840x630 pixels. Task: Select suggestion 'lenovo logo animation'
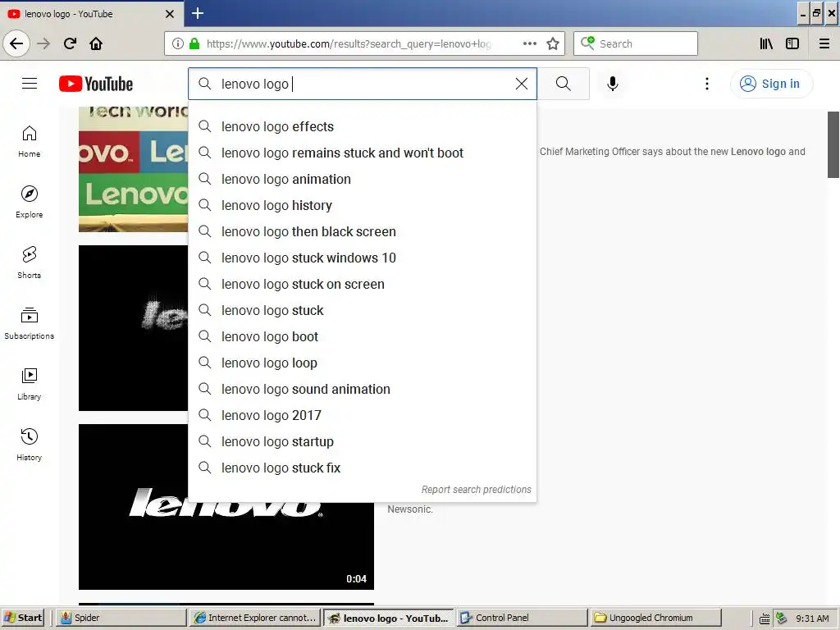point(362,179)
